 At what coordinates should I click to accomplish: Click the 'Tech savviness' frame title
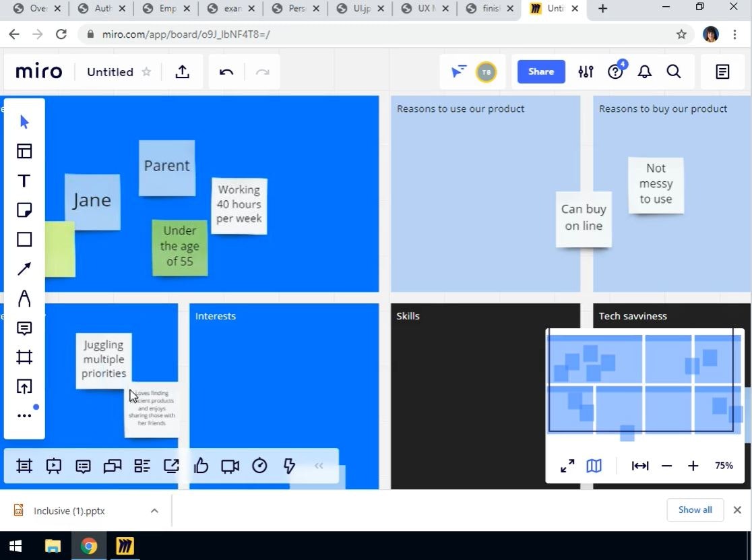pyautogui.click(x=633, y=316)
